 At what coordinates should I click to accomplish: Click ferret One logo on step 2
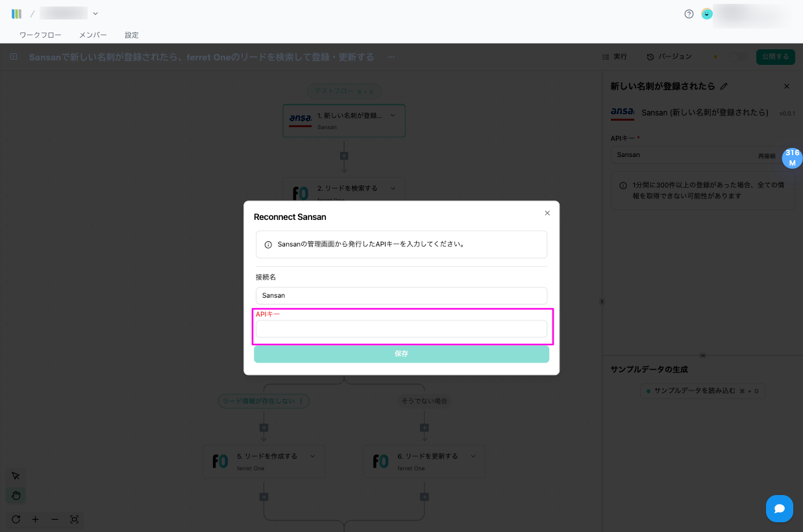point(300,193)
